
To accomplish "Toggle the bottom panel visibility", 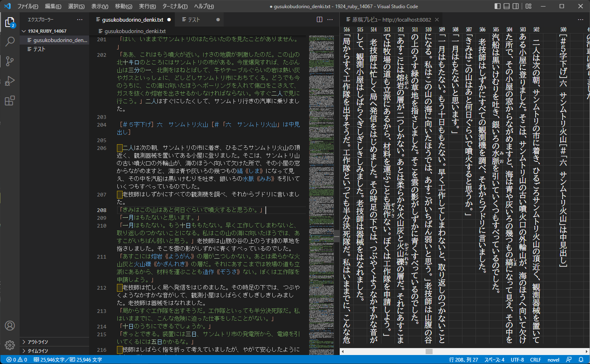I will click(507, 6).
